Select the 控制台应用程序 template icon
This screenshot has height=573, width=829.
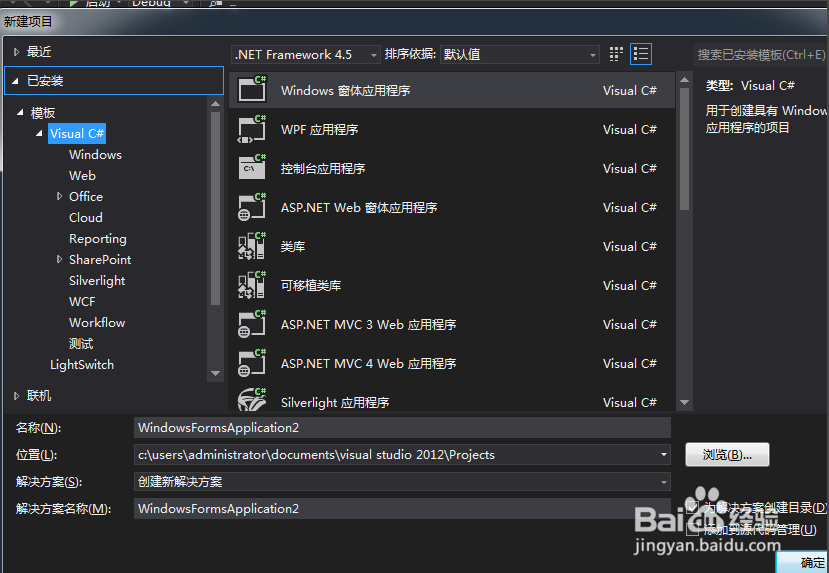coord(252,168)
